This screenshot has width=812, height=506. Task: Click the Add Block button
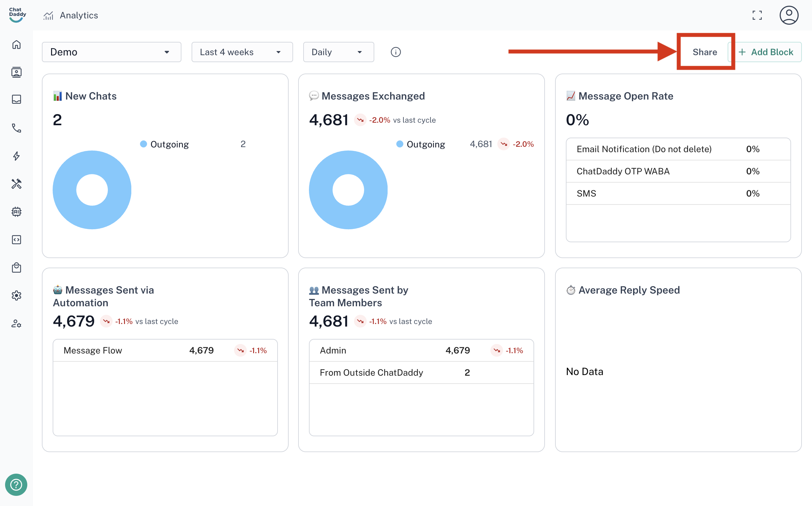coord(766,52)
